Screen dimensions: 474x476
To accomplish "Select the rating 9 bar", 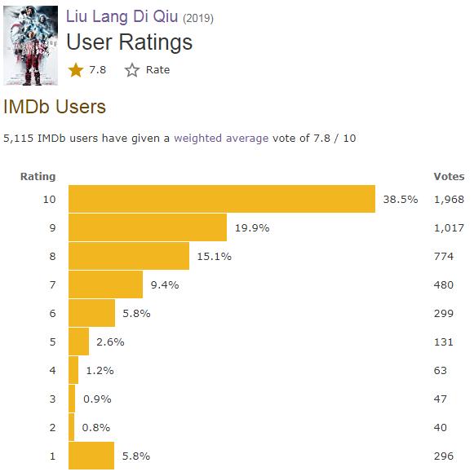I will tap(148, 227).
